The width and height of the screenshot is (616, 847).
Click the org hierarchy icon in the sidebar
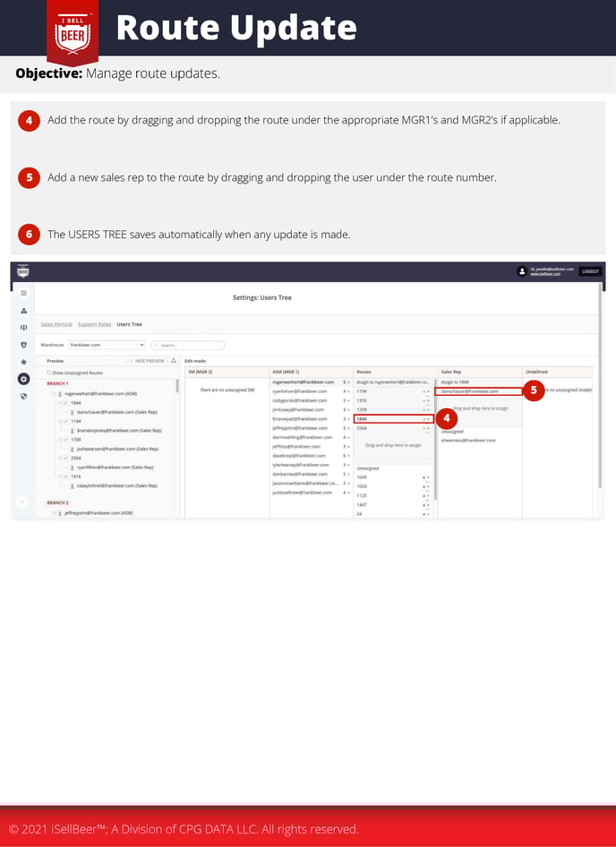click(x=23, y=310)
